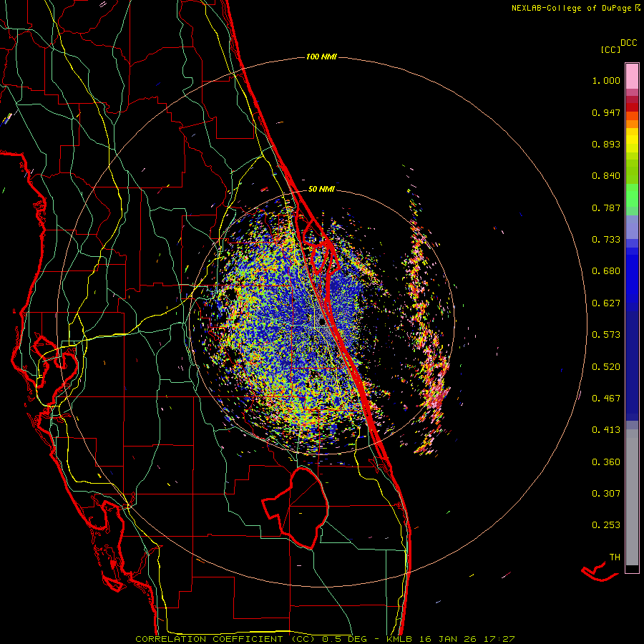644x644 pixels.
Task: Click the [CC] unit label
Action: (x=611, y=49)
